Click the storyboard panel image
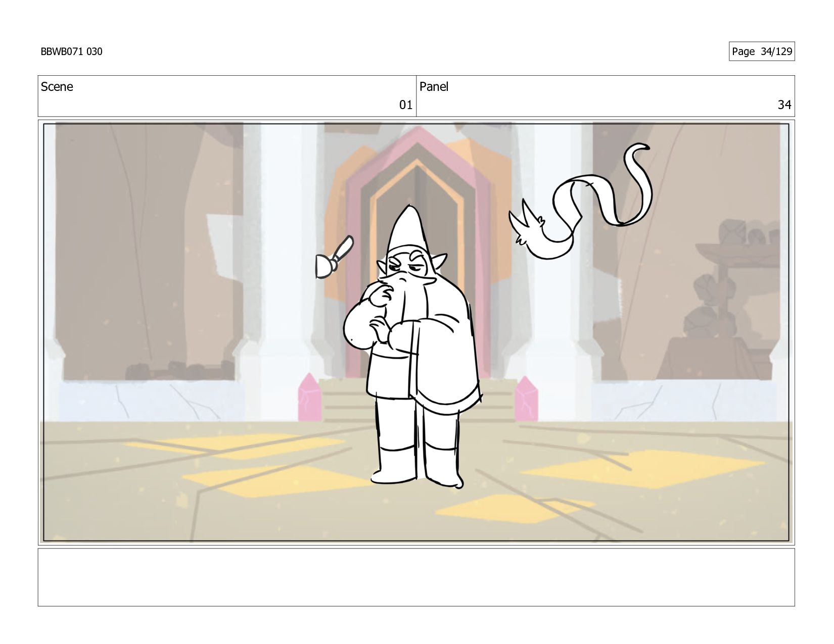The height and width of the screenshot is (644, 834). tap(416, 332)
